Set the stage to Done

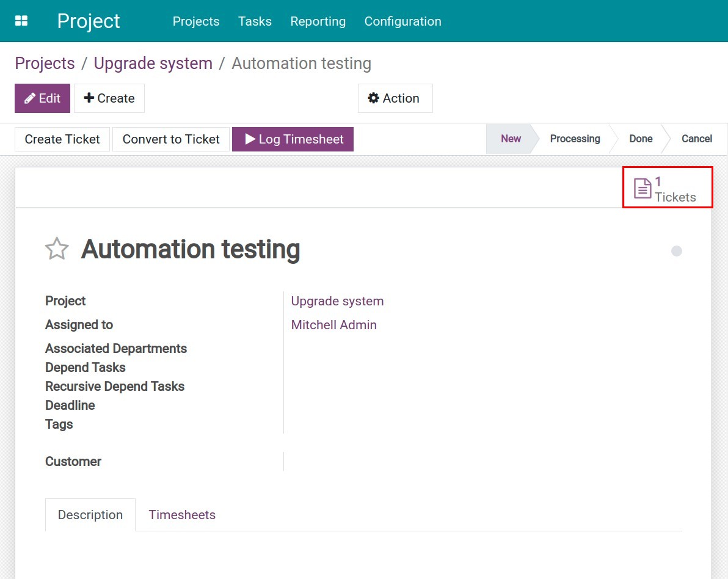tap(641, 139)
